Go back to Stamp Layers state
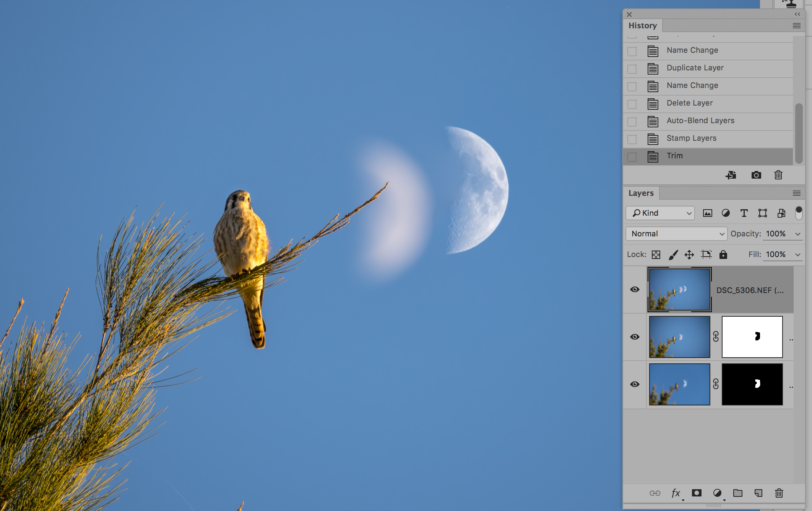The height and width of the screenshot is (511, 812). point(691,138)
